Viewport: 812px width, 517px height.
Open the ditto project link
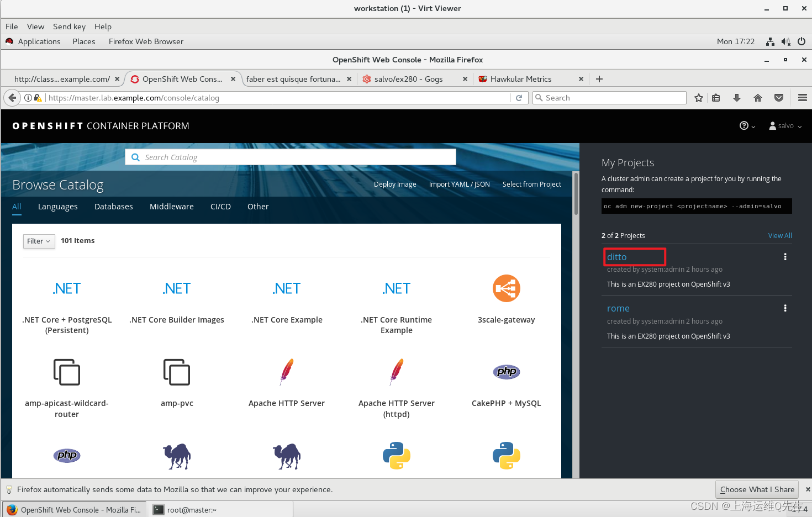617,257
